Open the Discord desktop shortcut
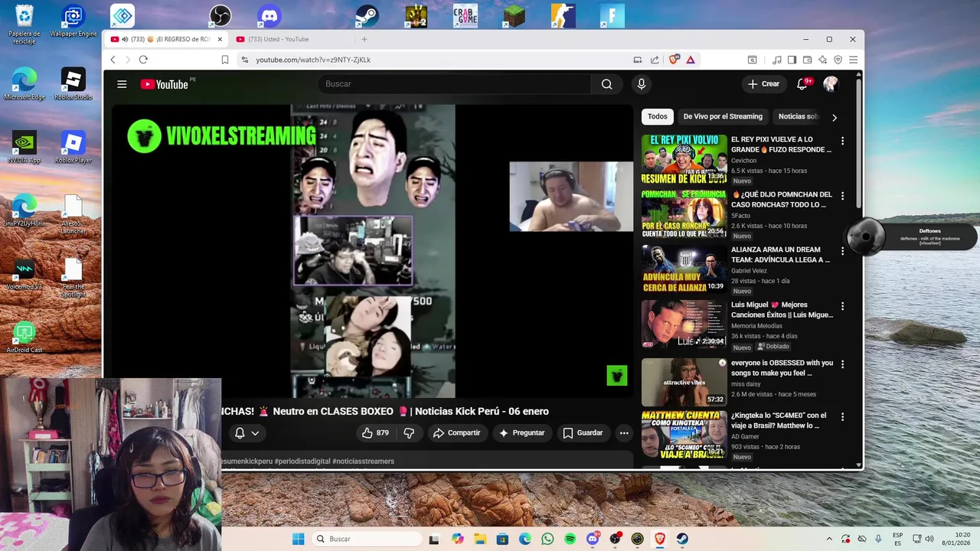Image resolution: width=980 pixels, height=551 pixels. coord(269,15)
